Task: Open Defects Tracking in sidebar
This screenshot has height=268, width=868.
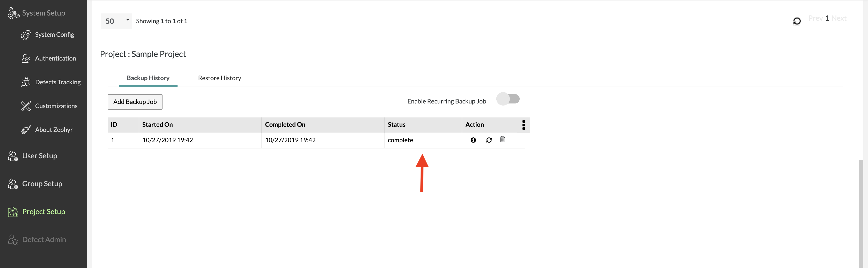Action: pyautogui.click(x=58, y=82)
